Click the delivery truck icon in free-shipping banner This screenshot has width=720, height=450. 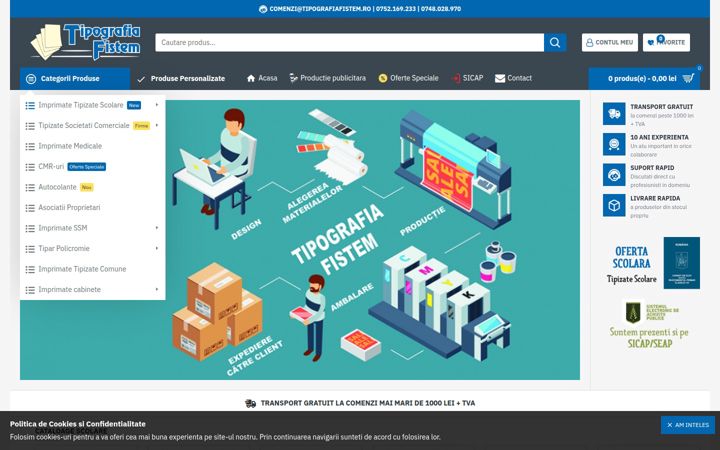pos(250,403)
